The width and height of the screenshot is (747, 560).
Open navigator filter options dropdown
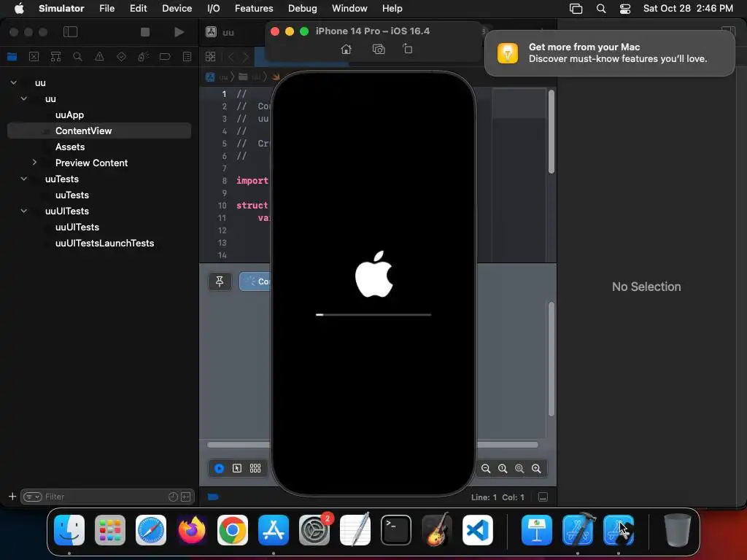(x=33, y=497)
